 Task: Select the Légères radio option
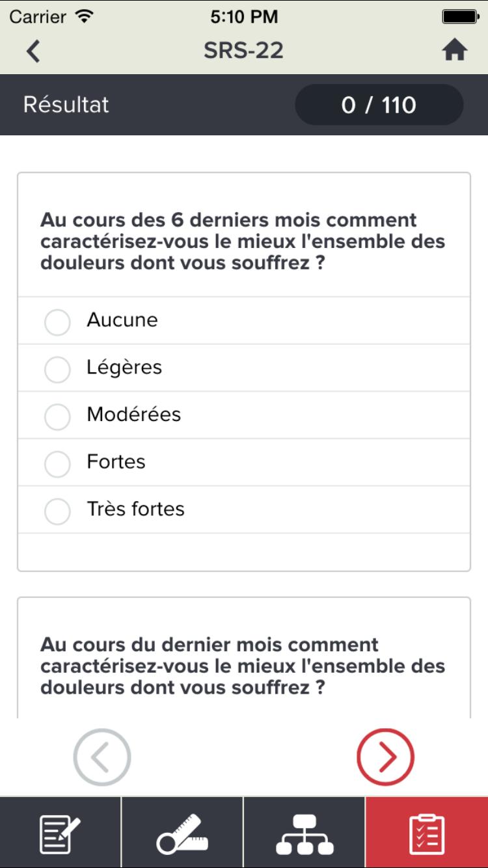[x=57, y=369]
